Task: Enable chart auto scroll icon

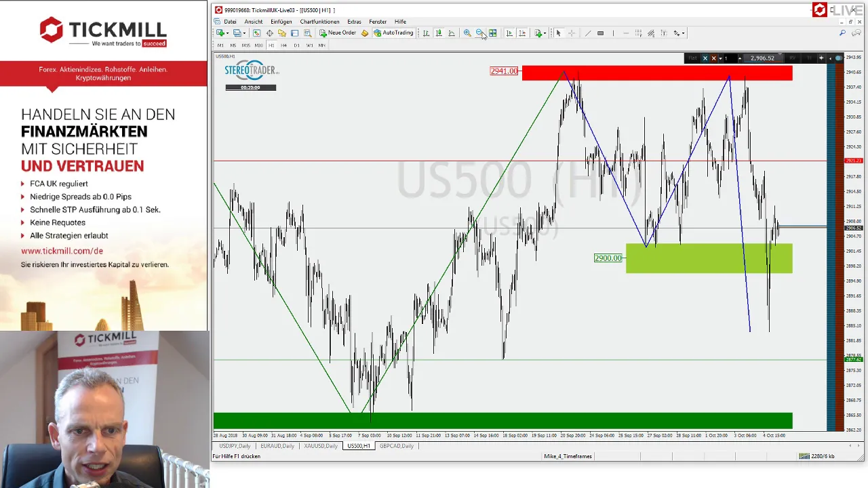Action: pos(509,33)
